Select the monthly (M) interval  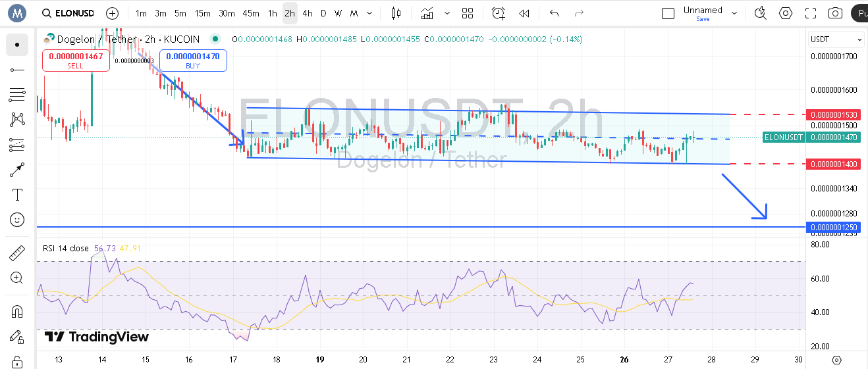(x=354, y=13)
